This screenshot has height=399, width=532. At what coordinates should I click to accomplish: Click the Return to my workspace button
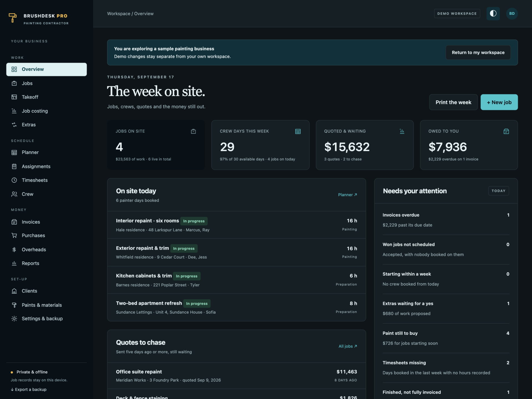pos(478,52)
